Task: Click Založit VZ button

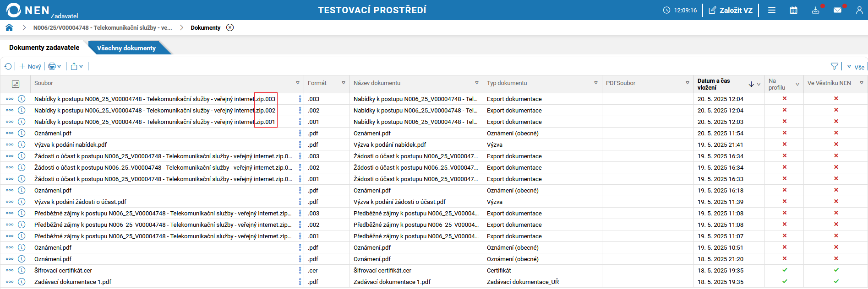Action: [x=731, y=10]
